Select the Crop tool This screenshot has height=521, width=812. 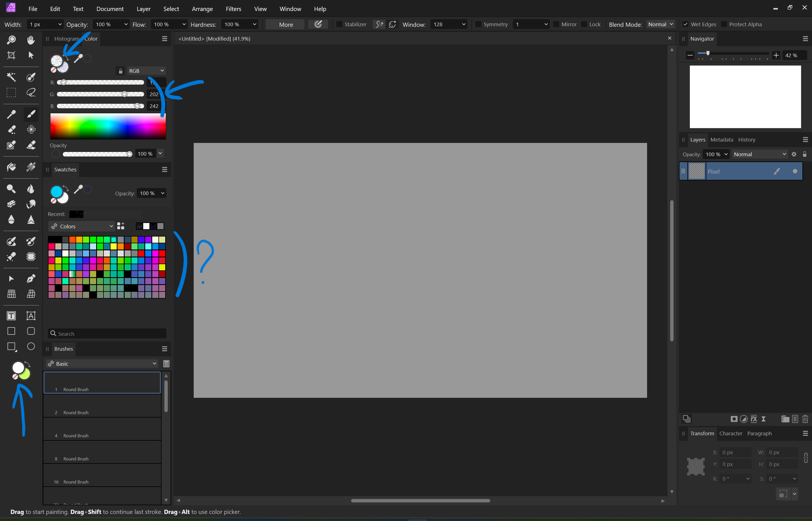tap(11, 55)
